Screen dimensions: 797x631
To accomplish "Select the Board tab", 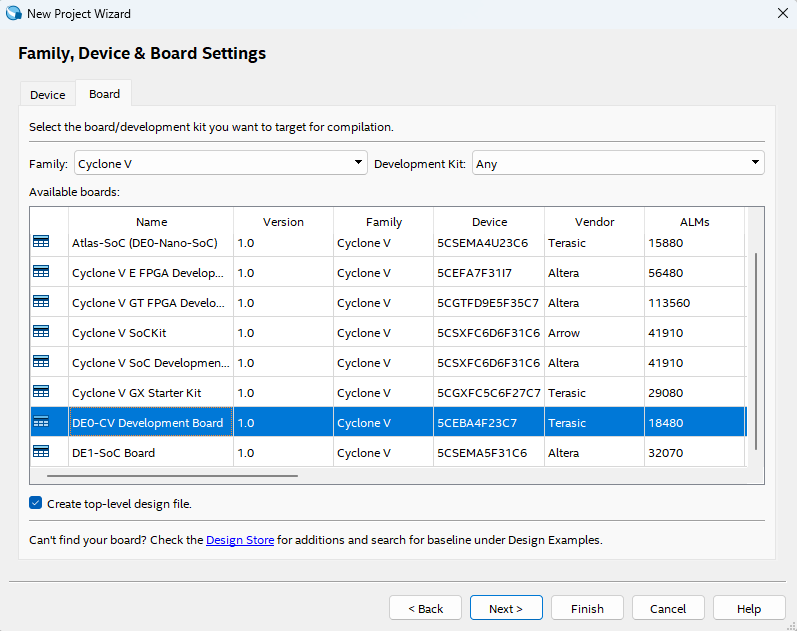I will coord(104,94).
